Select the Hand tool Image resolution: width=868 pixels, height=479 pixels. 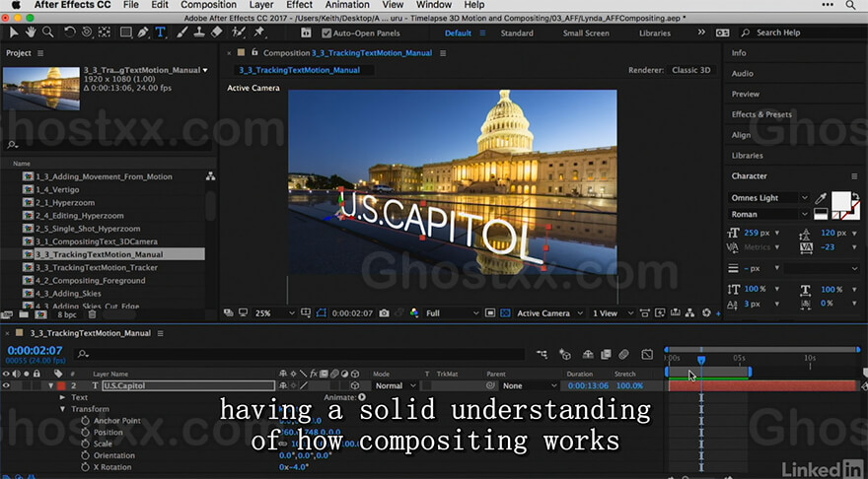31,33
